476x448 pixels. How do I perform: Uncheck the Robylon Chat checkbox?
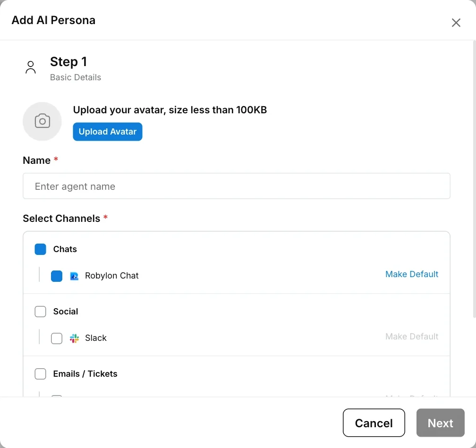click(57, 276)
